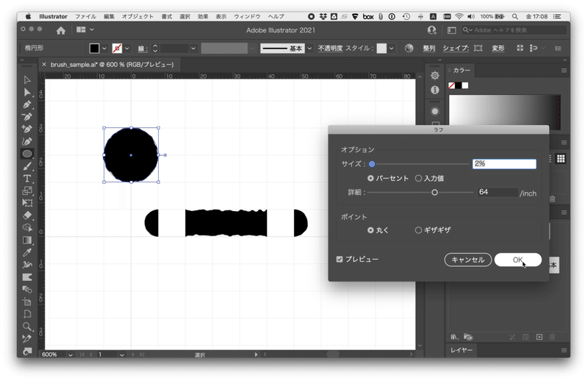Screen dimensions: 588x381
Task: Select the Free Transform tool
Action: tap(27, 203)
